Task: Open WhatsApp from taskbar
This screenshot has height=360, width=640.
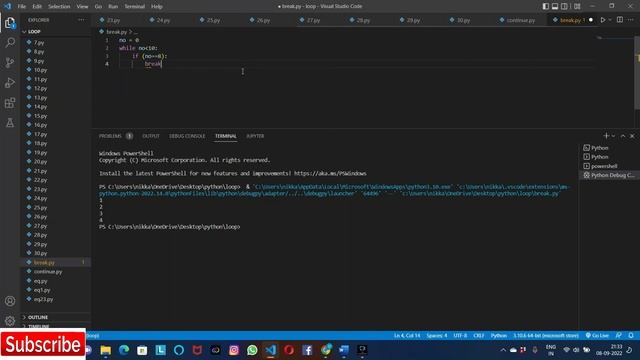Action: pos(252,350)
